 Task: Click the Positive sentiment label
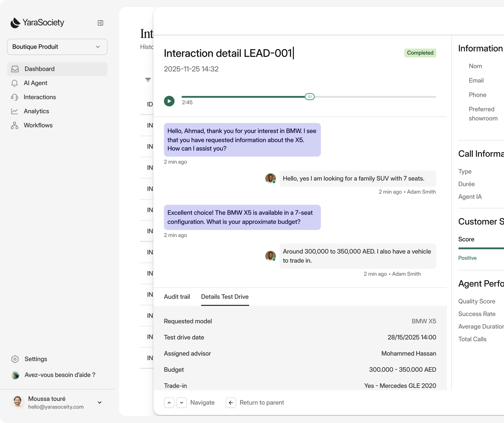(467, 258)
